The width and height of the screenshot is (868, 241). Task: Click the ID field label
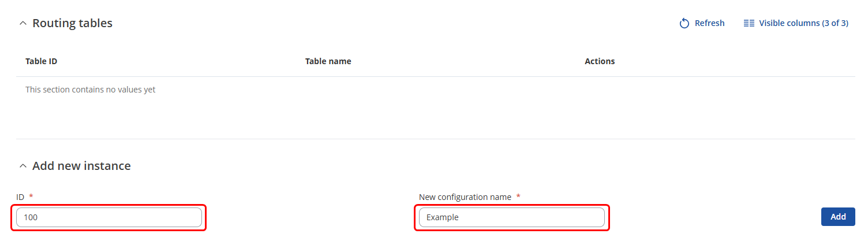click(20, 197)
